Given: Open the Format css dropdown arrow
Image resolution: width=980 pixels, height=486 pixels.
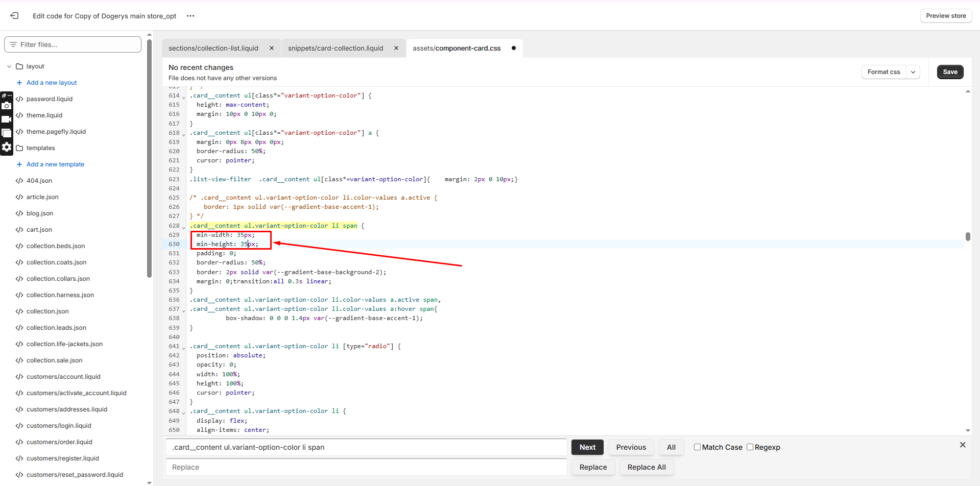Looking at the screenshot, I should point(913,72).
